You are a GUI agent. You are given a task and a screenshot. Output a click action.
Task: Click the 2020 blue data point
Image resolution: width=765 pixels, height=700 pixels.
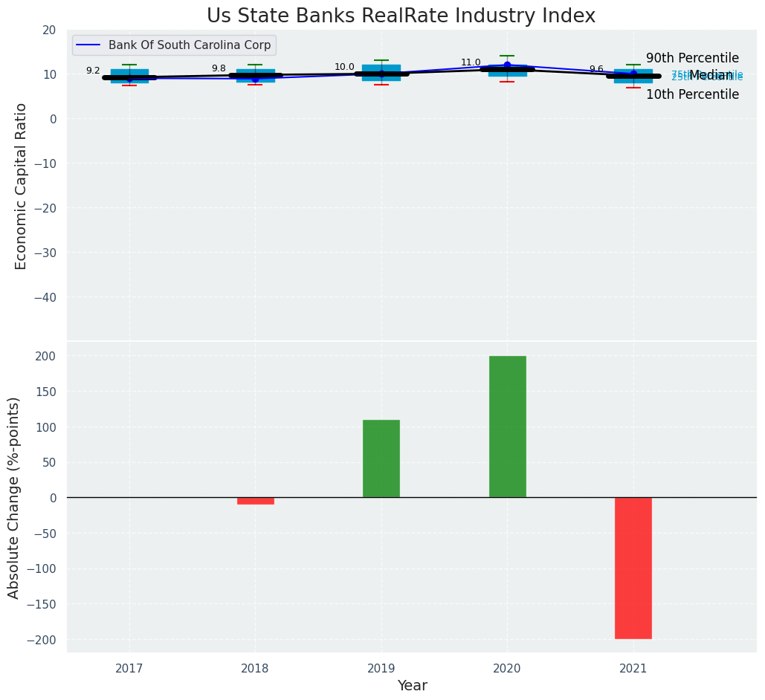(507, 65)
